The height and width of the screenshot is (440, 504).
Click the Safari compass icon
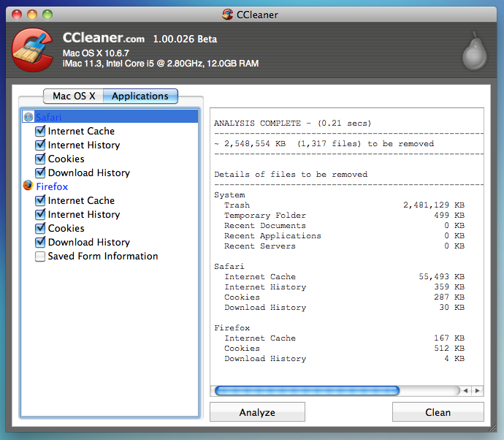28,117
